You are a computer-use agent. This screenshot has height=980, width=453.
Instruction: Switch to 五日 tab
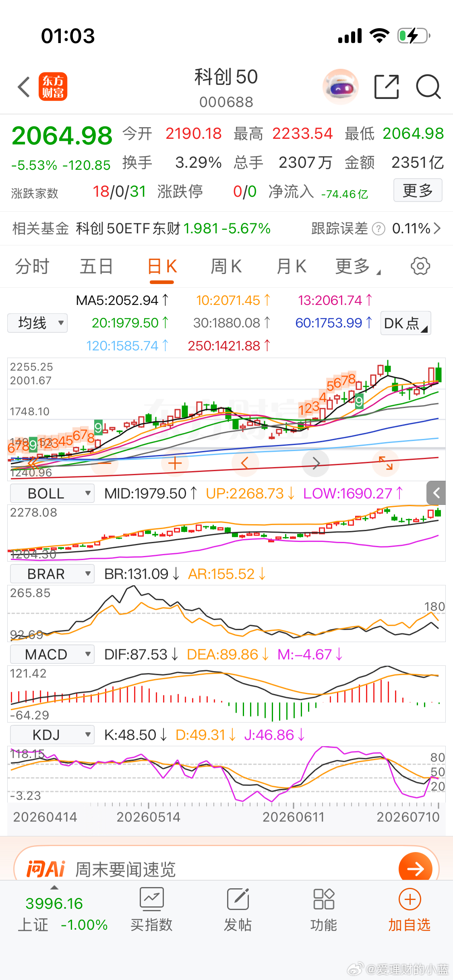click(x=97, y=266)
